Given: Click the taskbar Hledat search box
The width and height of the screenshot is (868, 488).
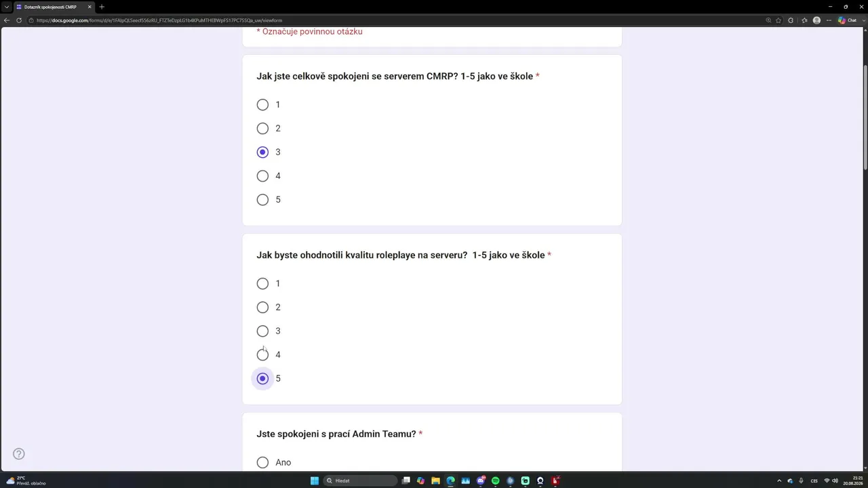Looking at the screenshot, I should [360, 481].
